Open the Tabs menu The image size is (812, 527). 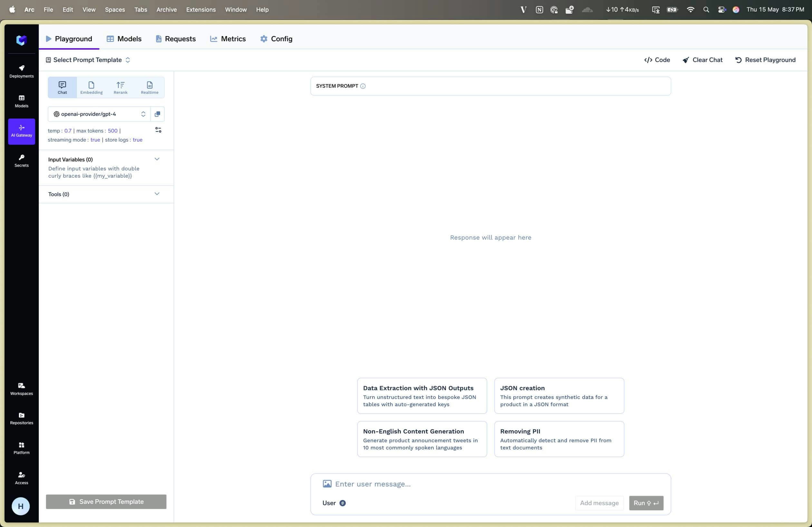(x=140, y=10)
